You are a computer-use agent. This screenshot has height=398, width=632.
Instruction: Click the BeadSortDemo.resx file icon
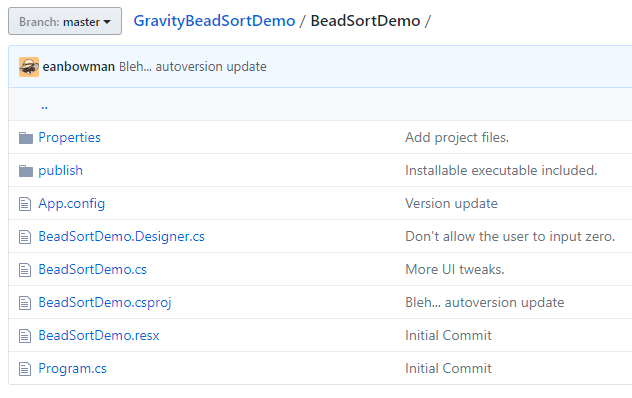point(25,336)
